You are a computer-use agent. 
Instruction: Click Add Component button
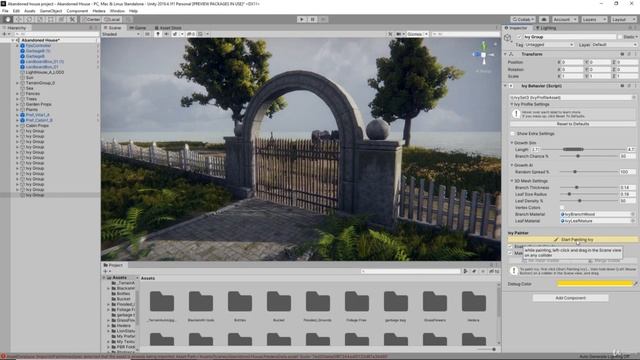(x=571, y=298)
